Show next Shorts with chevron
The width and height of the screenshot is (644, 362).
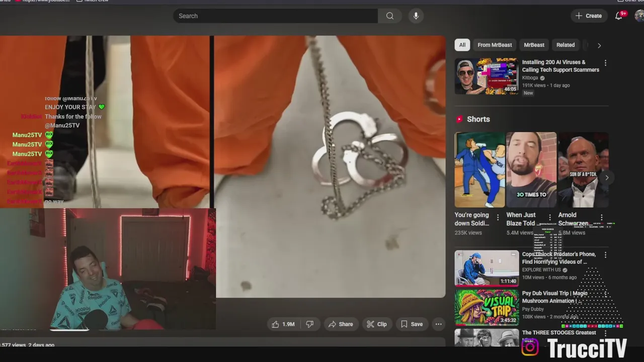click(607, 177)
